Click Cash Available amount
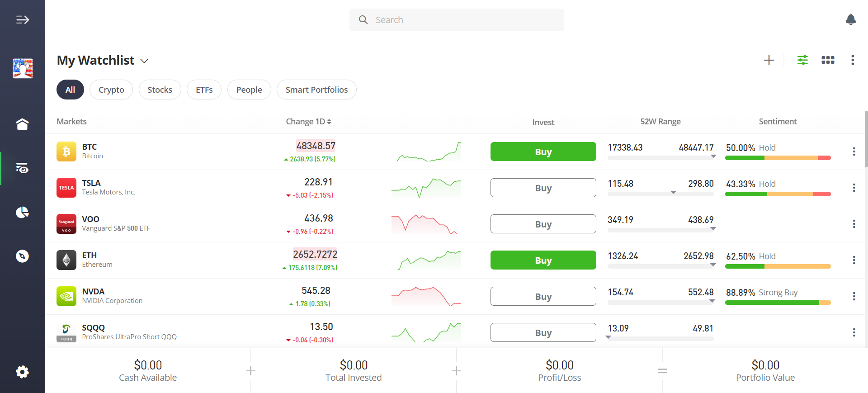 148,365
